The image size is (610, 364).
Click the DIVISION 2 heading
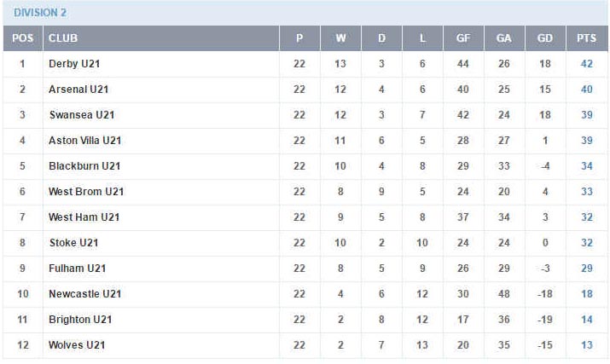(40, 13)
